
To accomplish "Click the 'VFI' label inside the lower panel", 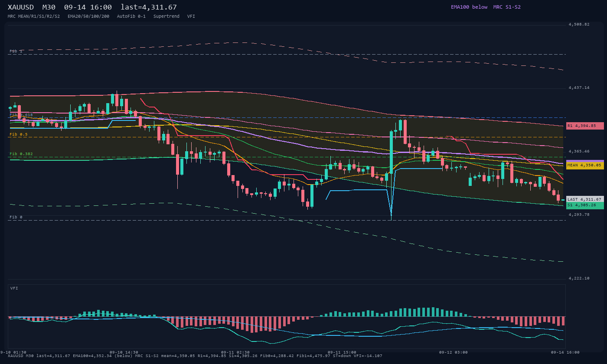I will (x=14, y=288).
